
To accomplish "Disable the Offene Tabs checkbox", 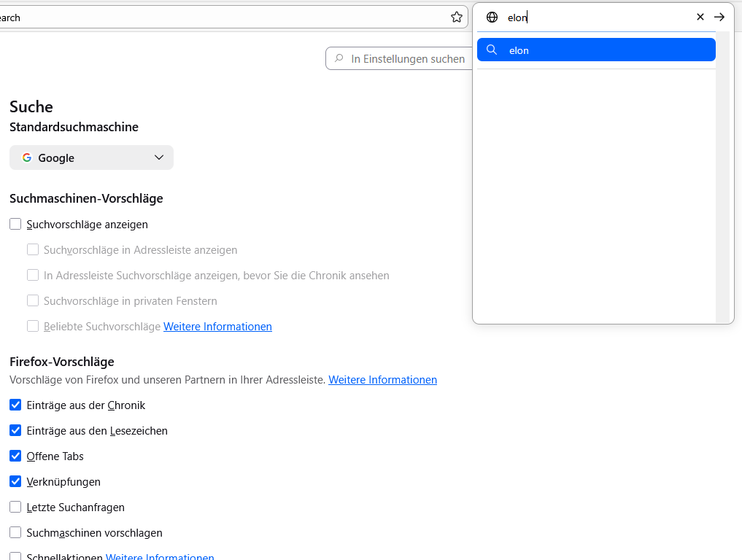I will pyautogui.click(x=15, y=456).
